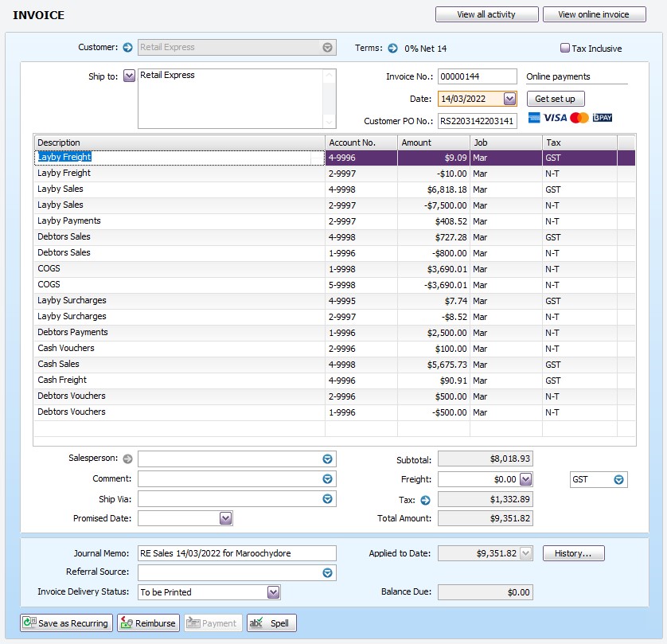This screenshot has width=667, height=644.
Task: Click the $2,500.00 amount cell
Action: [x=434, y=333]
